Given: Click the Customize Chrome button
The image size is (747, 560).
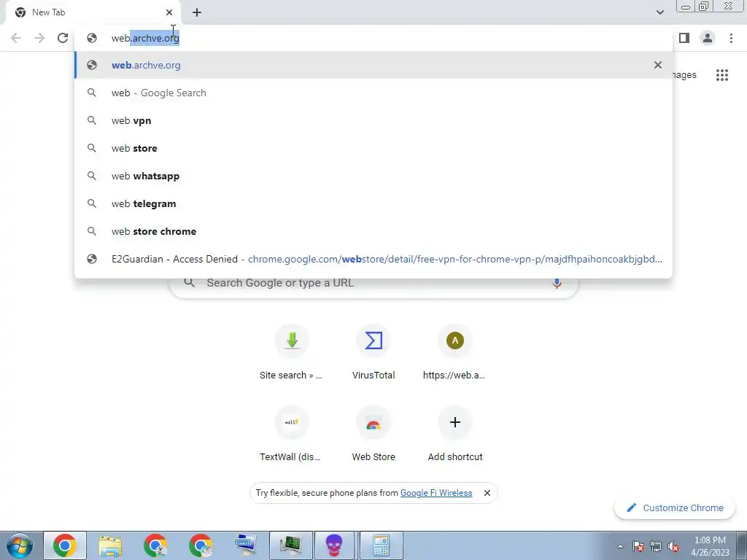Looking at the screenshot, I should pyautogui.click(x=676, y=507).
